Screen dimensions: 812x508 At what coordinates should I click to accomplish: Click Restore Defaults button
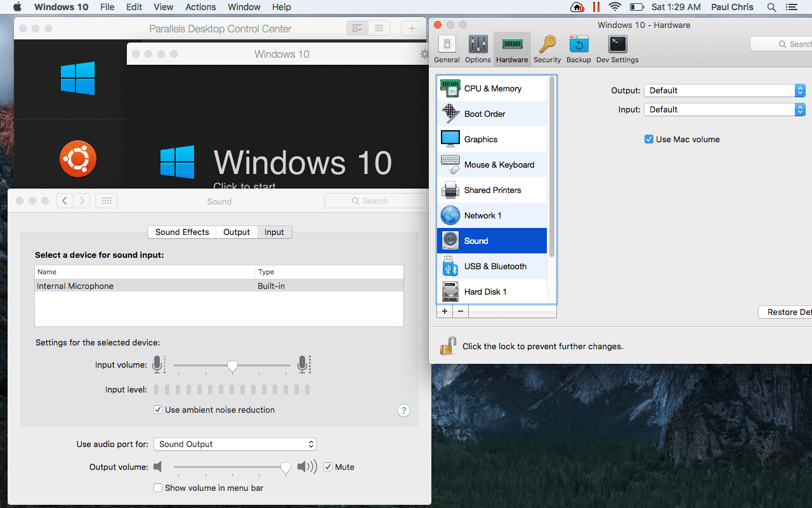pos(785,312)
